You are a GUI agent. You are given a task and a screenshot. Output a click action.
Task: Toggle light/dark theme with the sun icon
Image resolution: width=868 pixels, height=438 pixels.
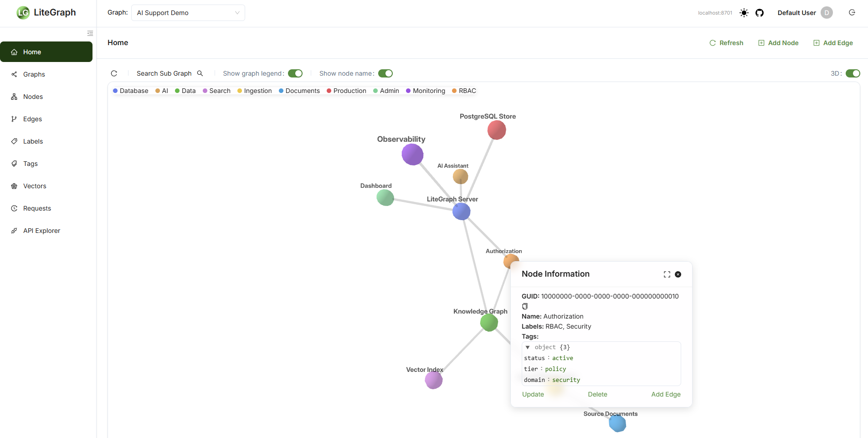[744, 13]
